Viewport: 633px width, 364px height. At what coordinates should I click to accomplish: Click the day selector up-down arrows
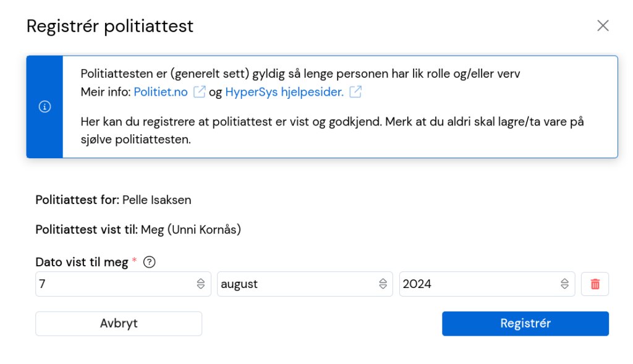coord(201,284)
